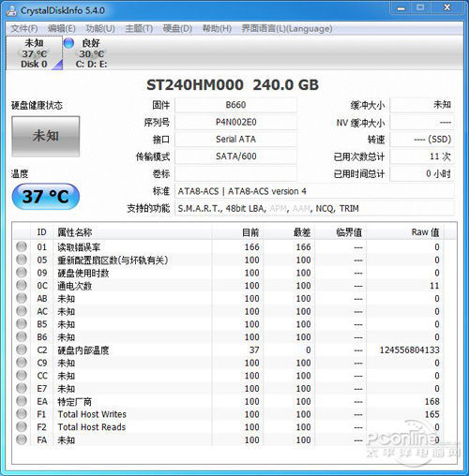Click the interface field Serial ATA
The image size is (469, 476).
click(235, 140)
